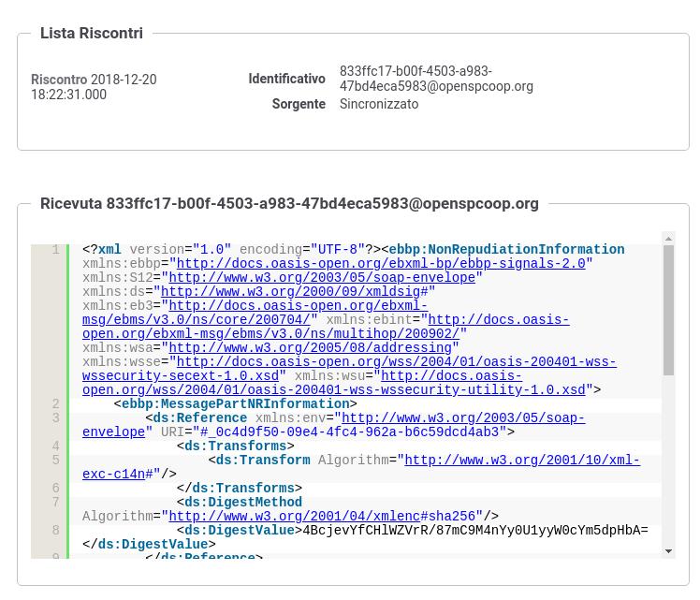Click the URI value #_0c4d9f50 text
The height and width of the screenshot is (600, 700).
(350, 432)
